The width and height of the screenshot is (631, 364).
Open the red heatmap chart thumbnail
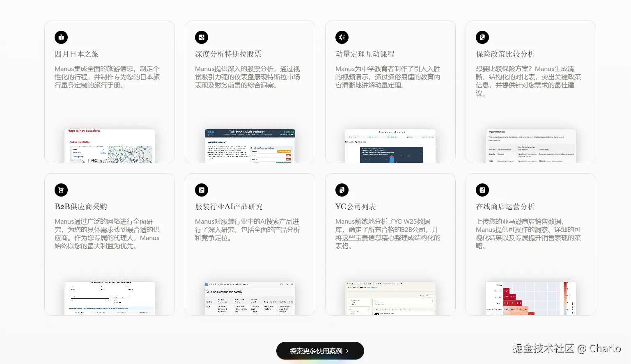[531, 299]
